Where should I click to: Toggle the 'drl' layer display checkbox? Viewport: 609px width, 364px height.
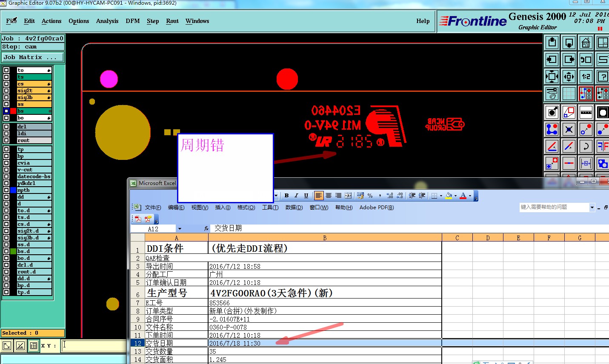tap(6, 127)
